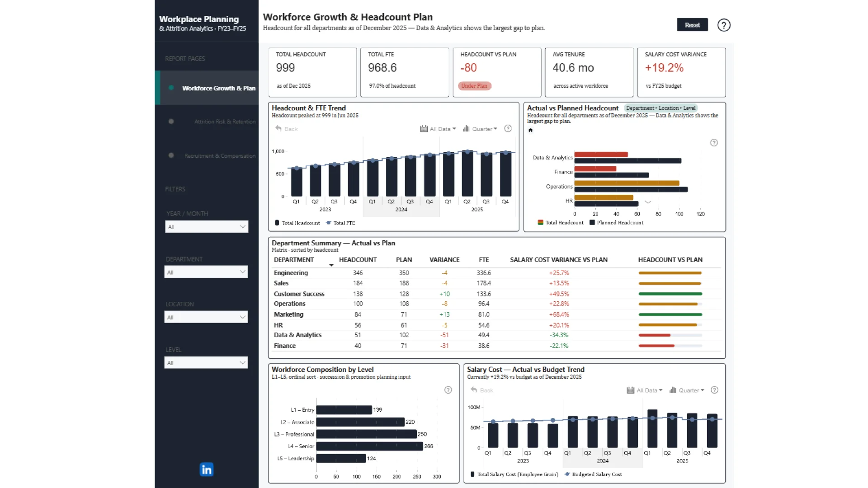The image size is (868, 488).
Task: Click the FTE column header
Action: tap(484, 260)
